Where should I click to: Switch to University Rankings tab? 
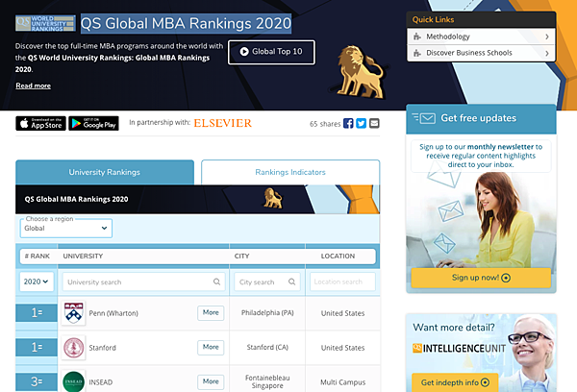click(x=105, y=172)
